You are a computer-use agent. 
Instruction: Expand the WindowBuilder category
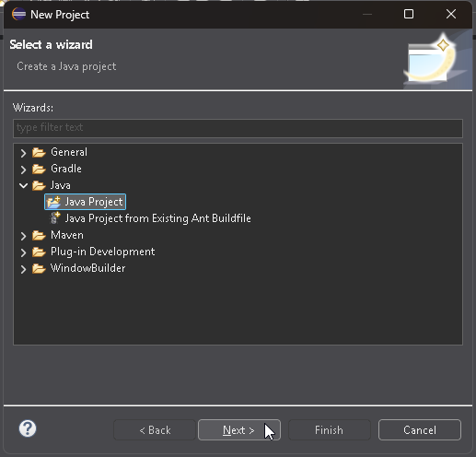pos(23,269)
